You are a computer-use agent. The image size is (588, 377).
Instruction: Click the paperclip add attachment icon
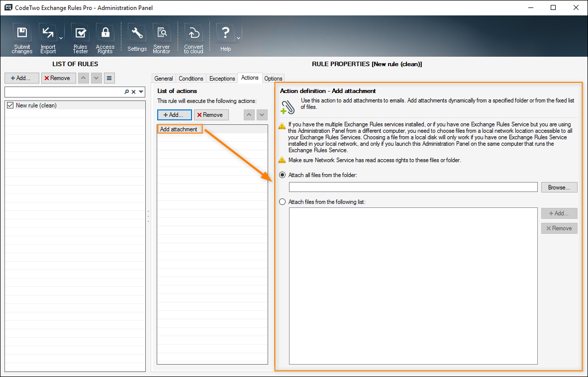pos(287,107)
